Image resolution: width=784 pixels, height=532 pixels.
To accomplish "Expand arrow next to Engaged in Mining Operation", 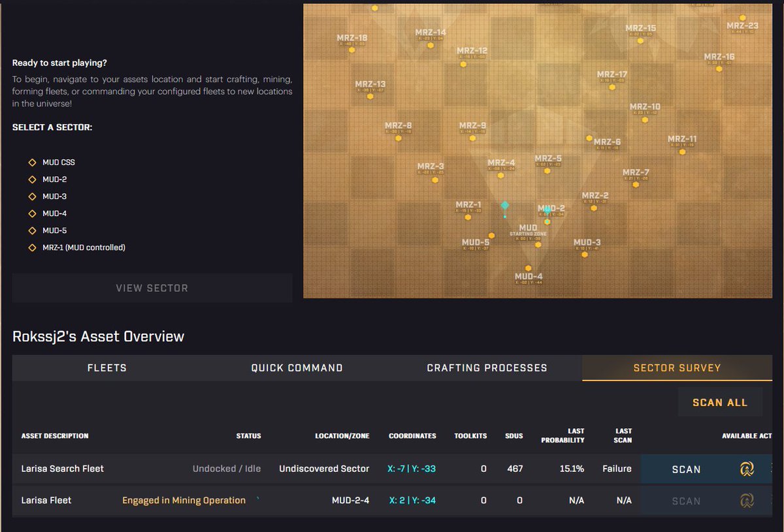I will (x=258, y=499).
